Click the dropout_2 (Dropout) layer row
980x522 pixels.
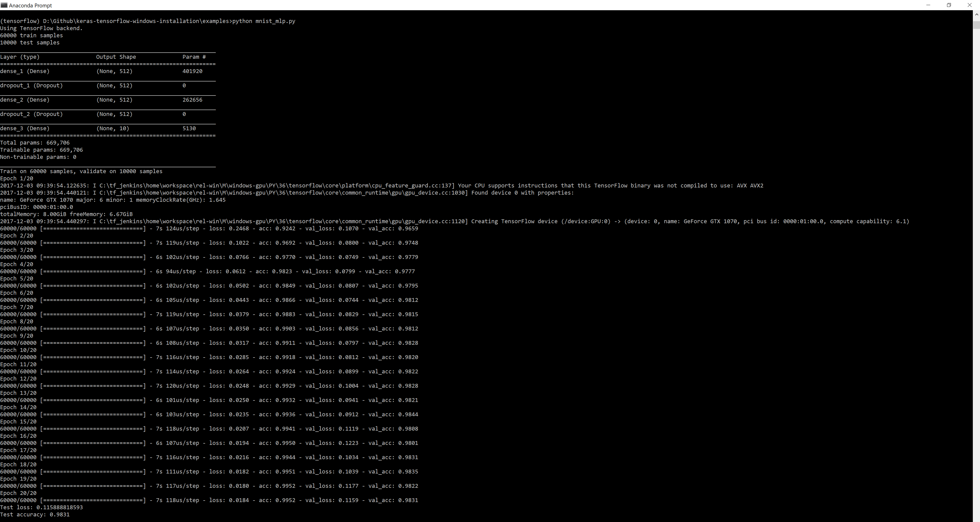click(x=31, y=114)
